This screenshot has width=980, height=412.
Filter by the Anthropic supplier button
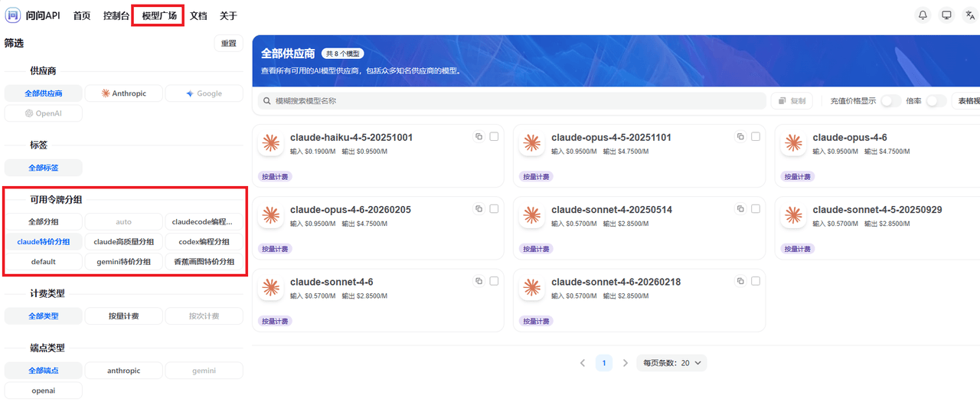(x=123, y=93)
